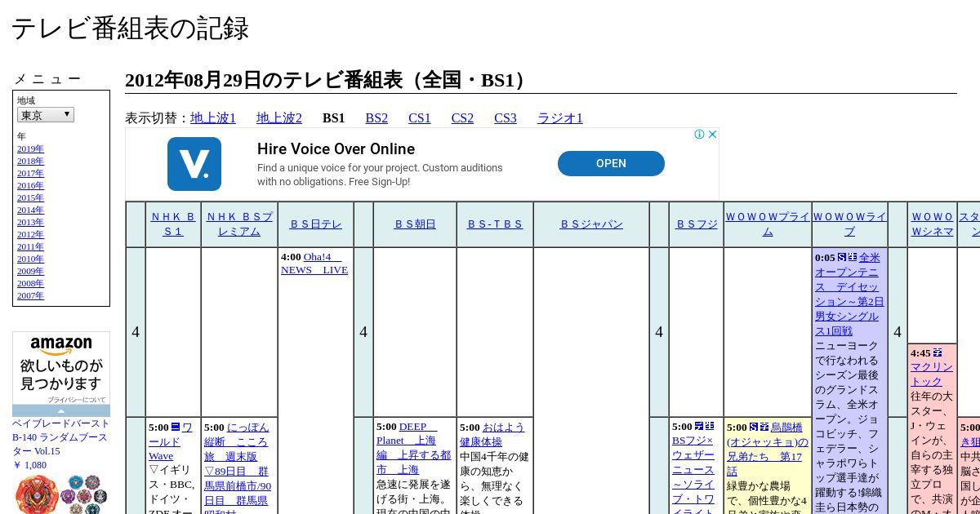Viewport: 980px width, 514px height.
Task: Click the OPEN button in the ad
Action: [x=611, y=163]
